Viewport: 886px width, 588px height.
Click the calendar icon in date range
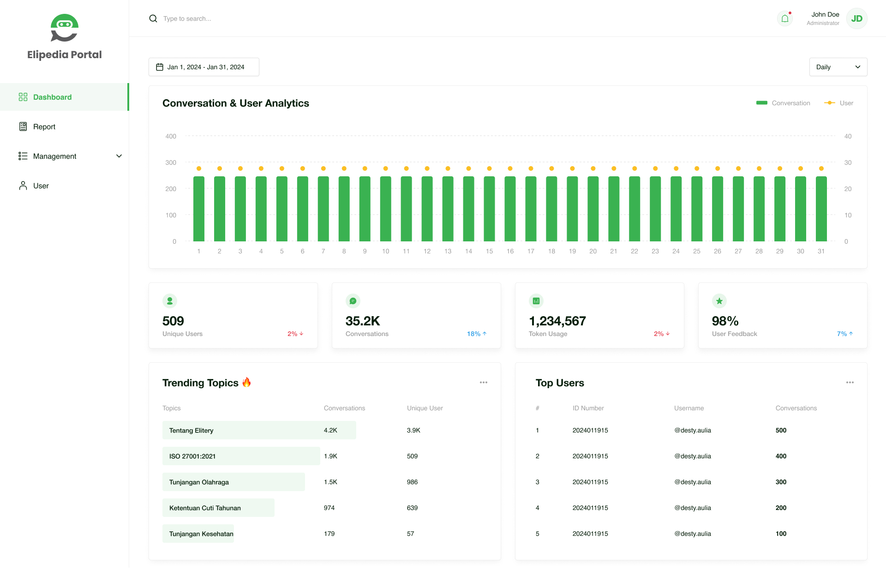[x=160, y=67]
